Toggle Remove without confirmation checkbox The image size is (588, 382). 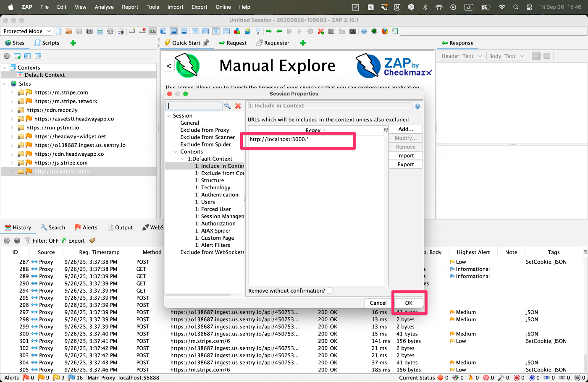tap(330, 290)
